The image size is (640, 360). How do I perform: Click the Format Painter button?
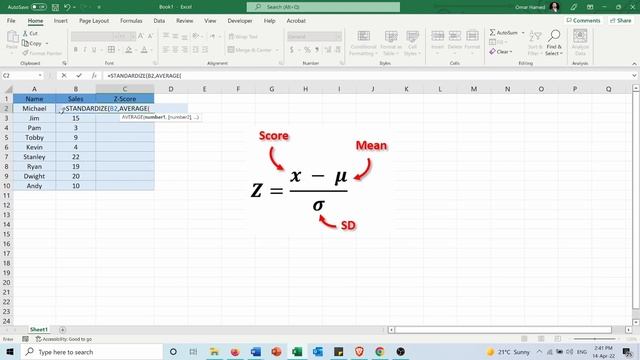coord(42,53)
